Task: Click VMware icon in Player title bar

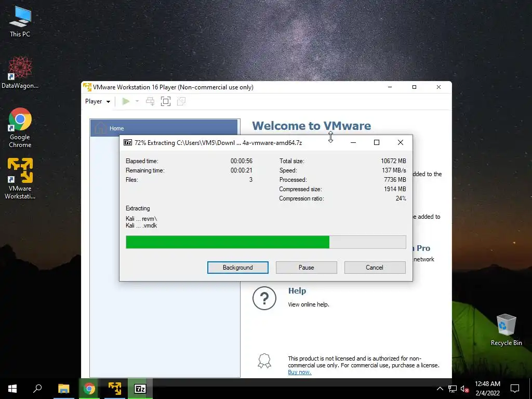Action: click(x=87, y=87)
